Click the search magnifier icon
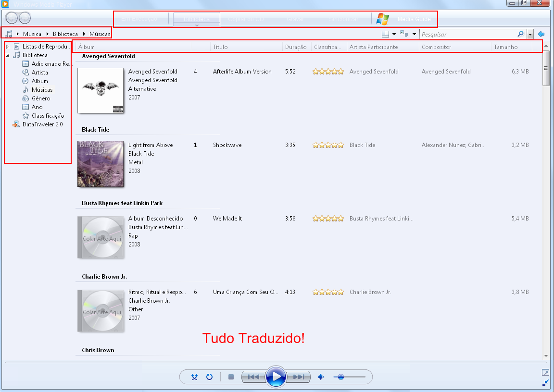The image size is (554, 392). (520, 34)
